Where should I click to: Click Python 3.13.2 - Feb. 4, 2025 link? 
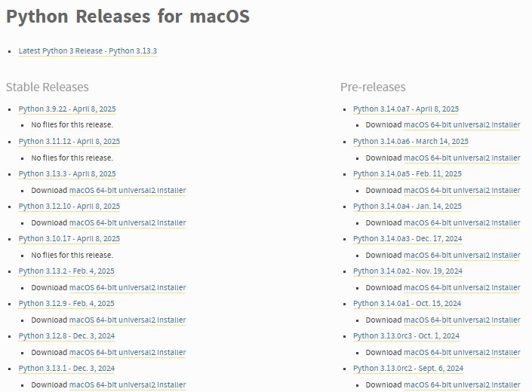[x=66, y=271]
